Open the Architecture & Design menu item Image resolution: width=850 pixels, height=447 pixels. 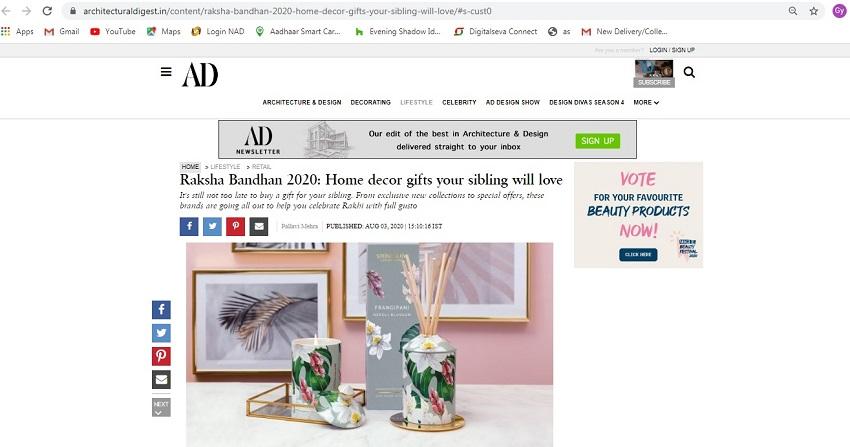coord(302,102)
